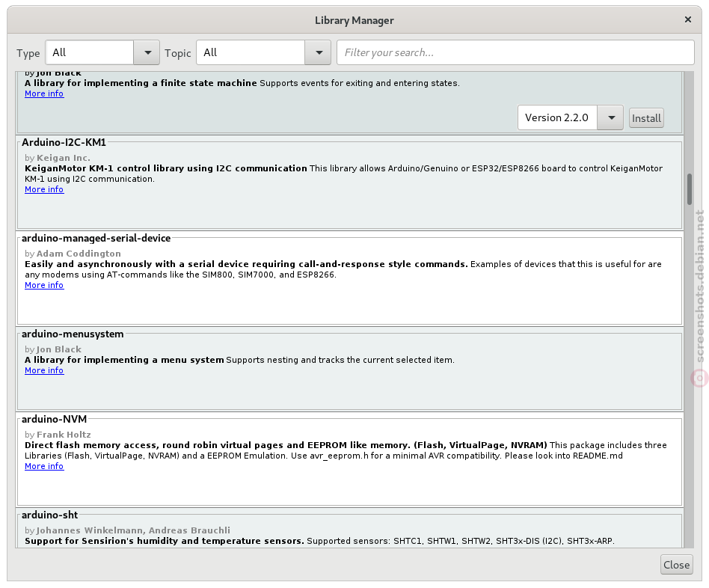The width and height of the screenshot is (709, 588).
Task: Click the Topic field showing All
Action: click(251, 52)
